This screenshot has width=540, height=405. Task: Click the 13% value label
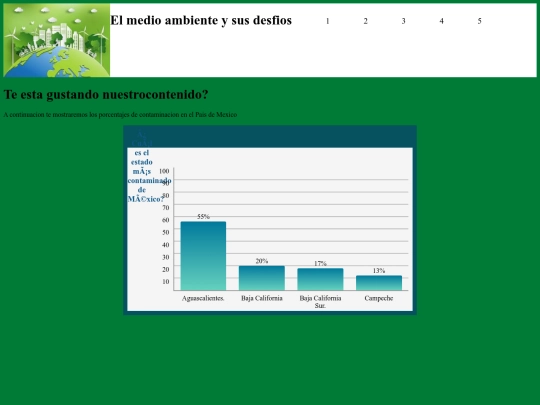[379, 271]
